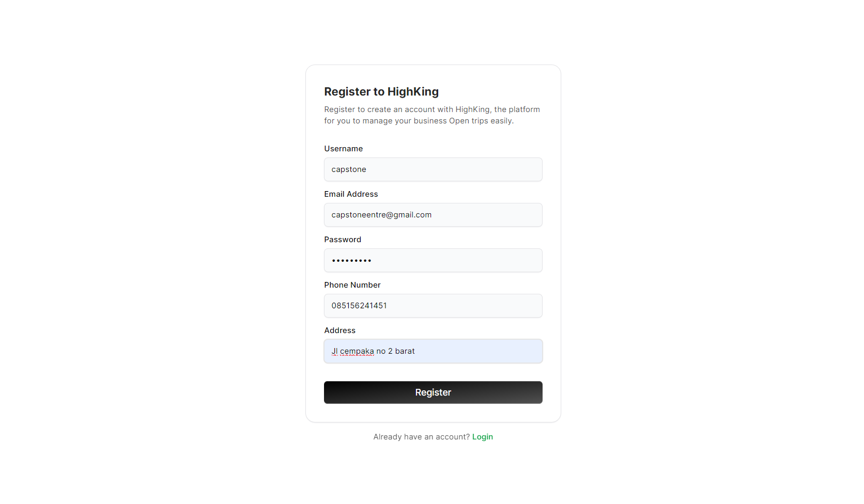Click the misspelled word "cempaka" in Address

point(357,351)
